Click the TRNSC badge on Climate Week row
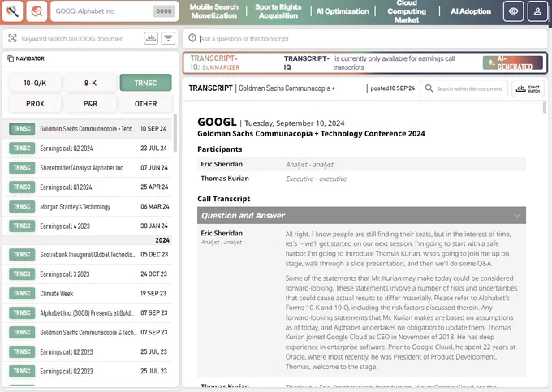The height and width of the screenshot is (392, 552). (22, 293)
